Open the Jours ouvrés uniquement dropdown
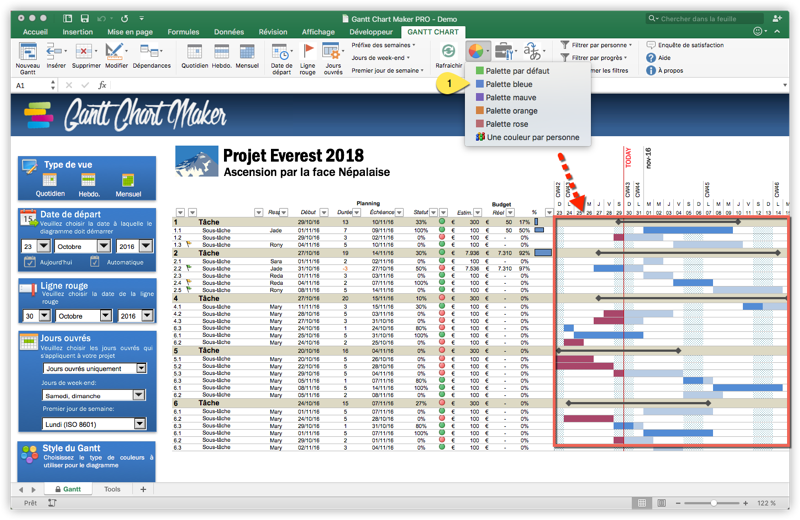Viewport: 800px width, 520px height. coord(141,368)
